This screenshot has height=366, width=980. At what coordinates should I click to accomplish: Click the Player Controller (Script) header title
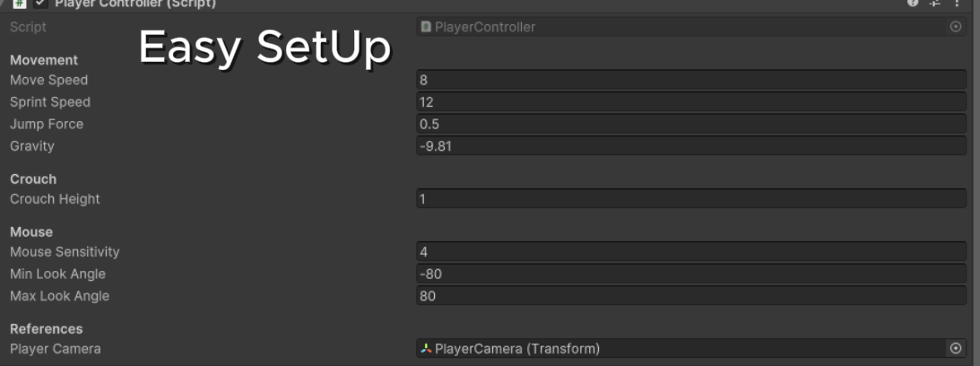pyautogui.click(x=134, y=4)
